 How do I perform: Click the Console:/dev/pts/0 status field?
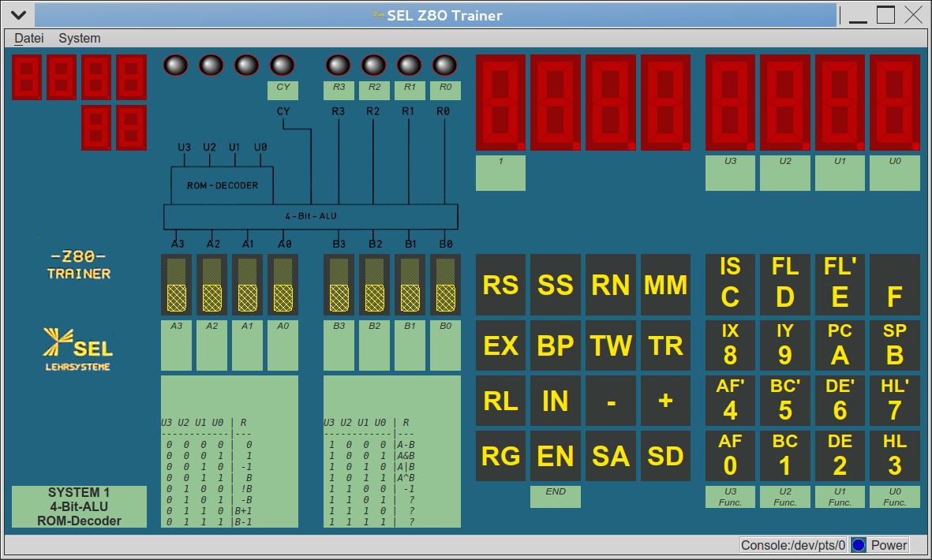[x=792, y=544]
